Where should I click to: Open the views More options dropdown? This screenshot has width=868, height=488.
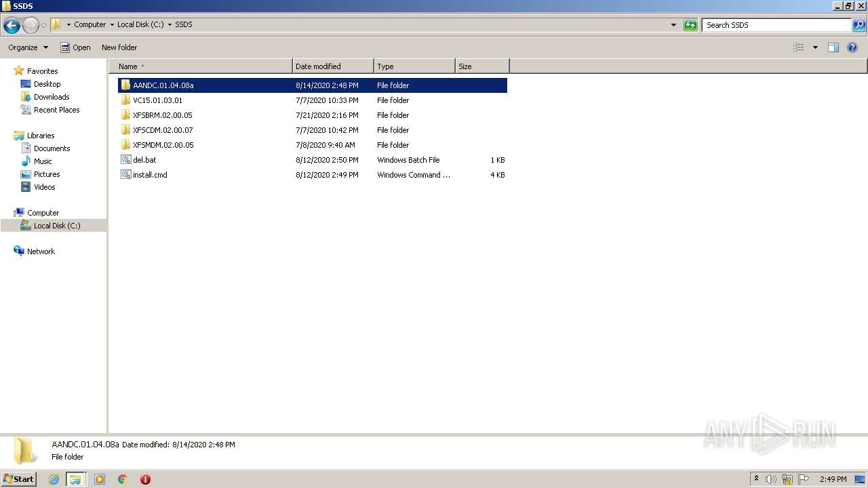pyautogui.click(x=815, y=47)
